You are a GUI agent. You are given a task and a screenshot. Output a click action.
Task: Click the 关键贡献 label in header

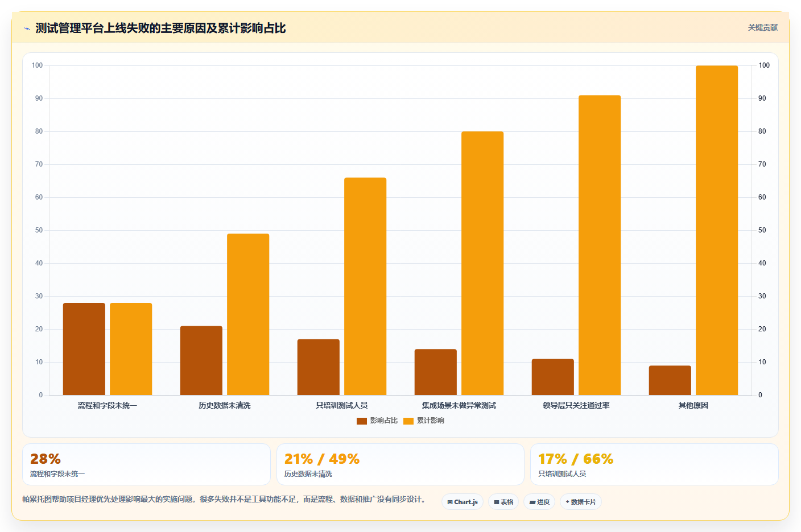pos(762,28)
